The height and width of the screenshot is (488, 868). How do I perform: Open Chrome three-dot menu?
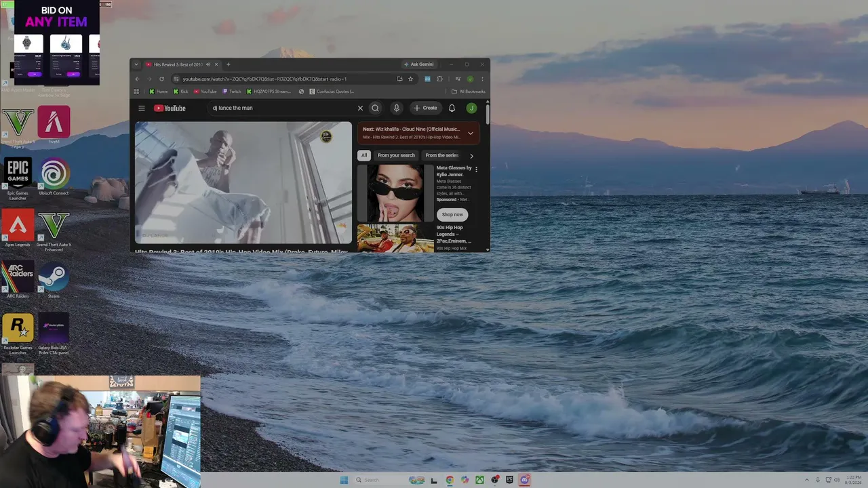pyautogui.click(x=482, y=79)
